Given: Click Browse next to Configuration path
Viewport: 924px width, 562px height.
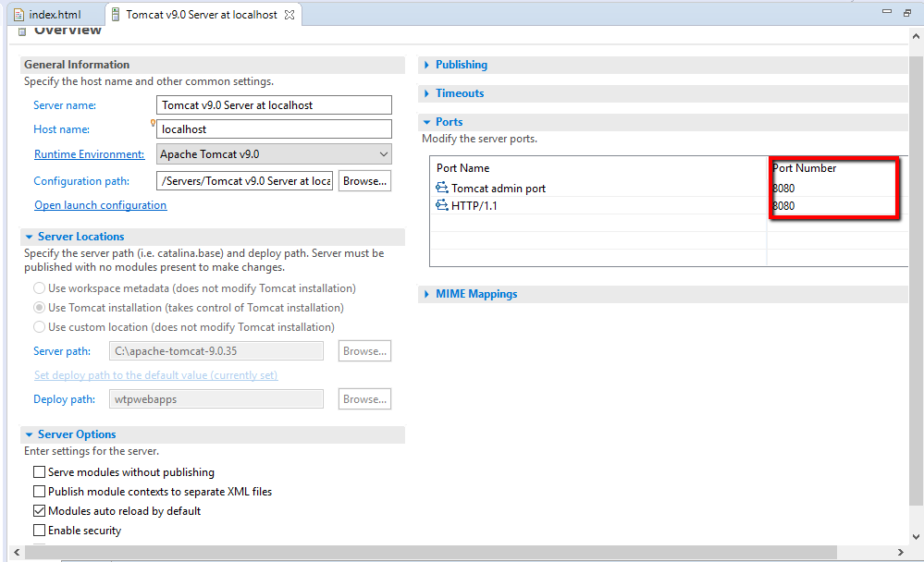Looking at the screenshot, I should click(x=364, y=181).
